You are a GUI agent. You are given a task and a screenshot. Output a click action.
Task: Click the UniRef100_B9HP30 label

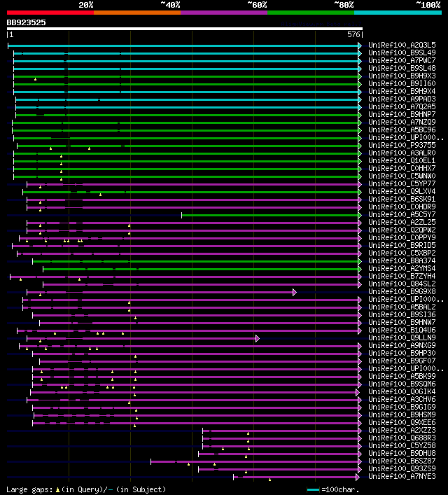(x=402, y=354)
